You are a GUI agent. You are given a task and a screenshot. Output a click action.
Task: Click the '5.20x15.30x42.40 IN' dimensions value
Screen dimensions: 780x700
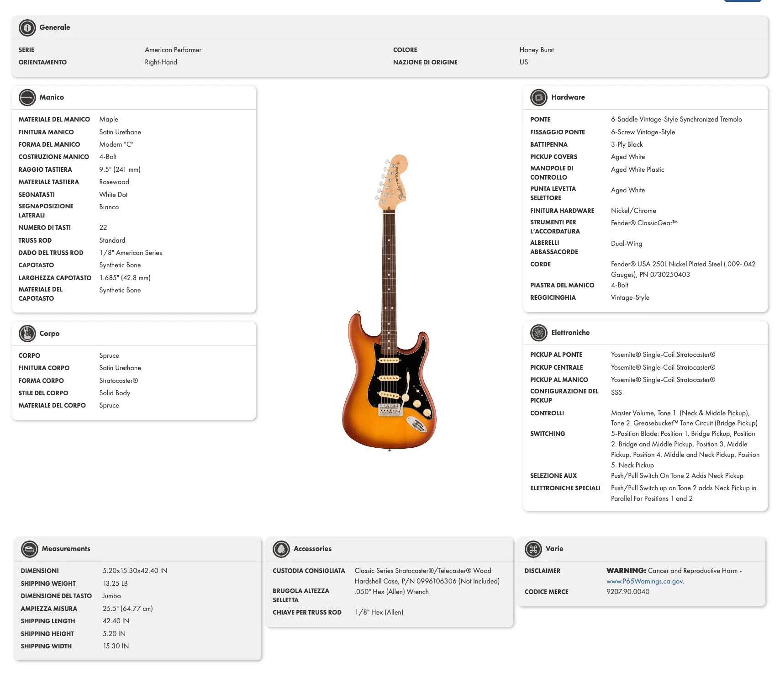135,571
